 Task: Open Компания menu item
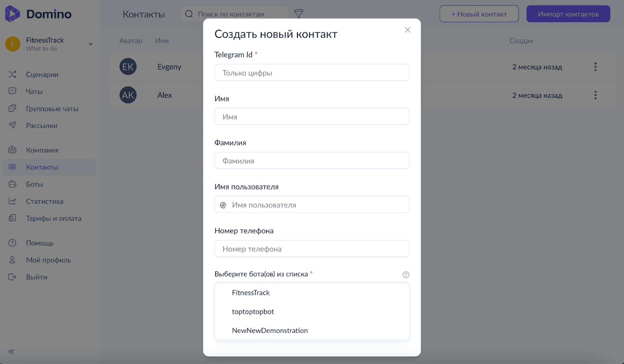click(42, 150)
